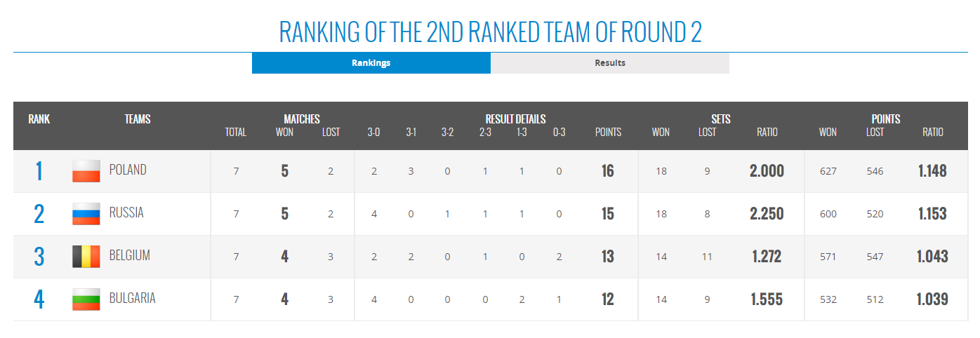Click the Teams column header
This screenshot has width=980, height=338.
click(x=138, y=119)
